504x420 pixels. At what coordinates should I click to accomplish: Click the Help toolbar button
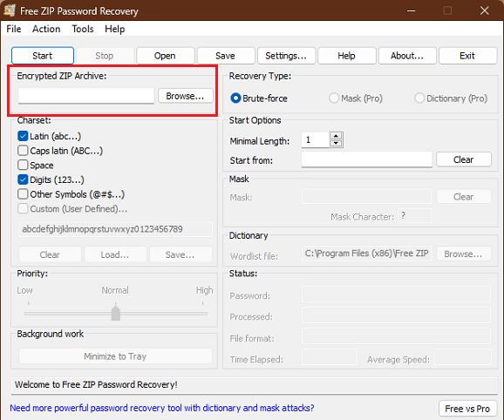click(346, 56)
